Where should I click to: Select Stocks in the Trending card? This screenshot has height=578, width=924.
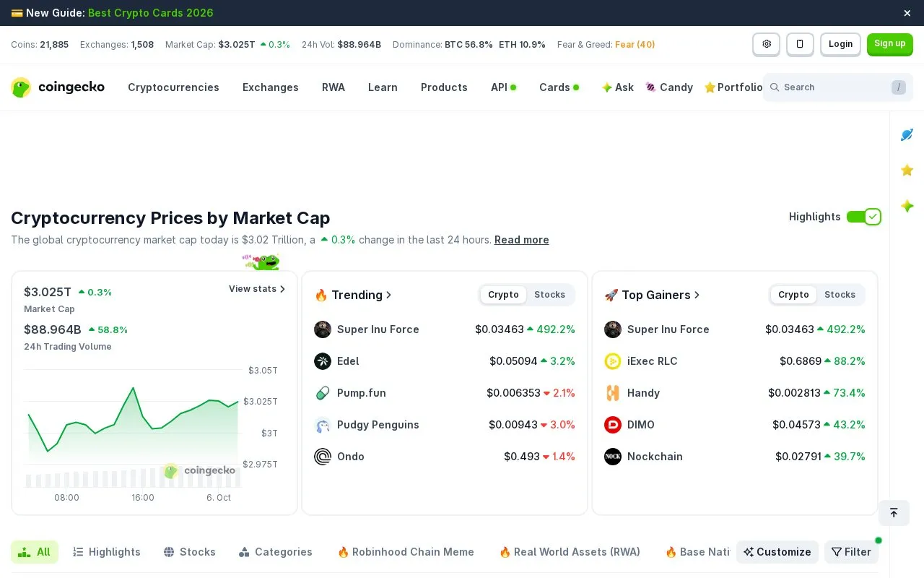click(x=549, y=295)
